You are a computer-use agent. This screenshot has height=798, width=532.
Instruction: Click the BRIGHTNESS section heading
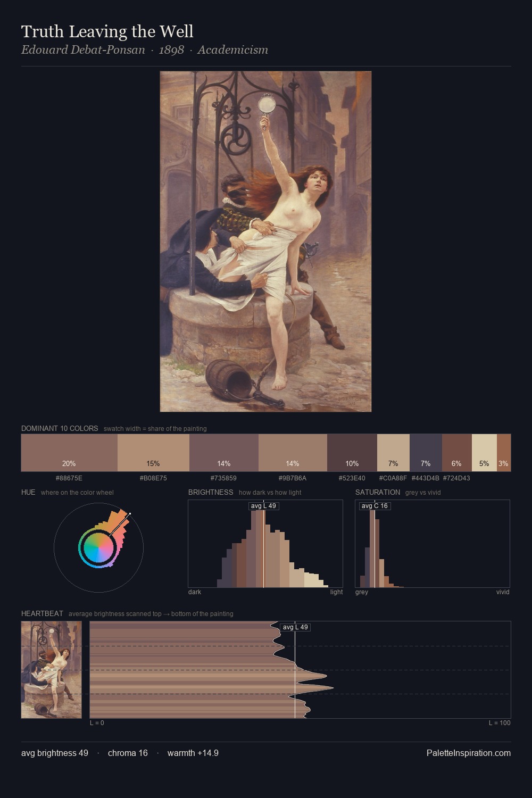point(211,492)
